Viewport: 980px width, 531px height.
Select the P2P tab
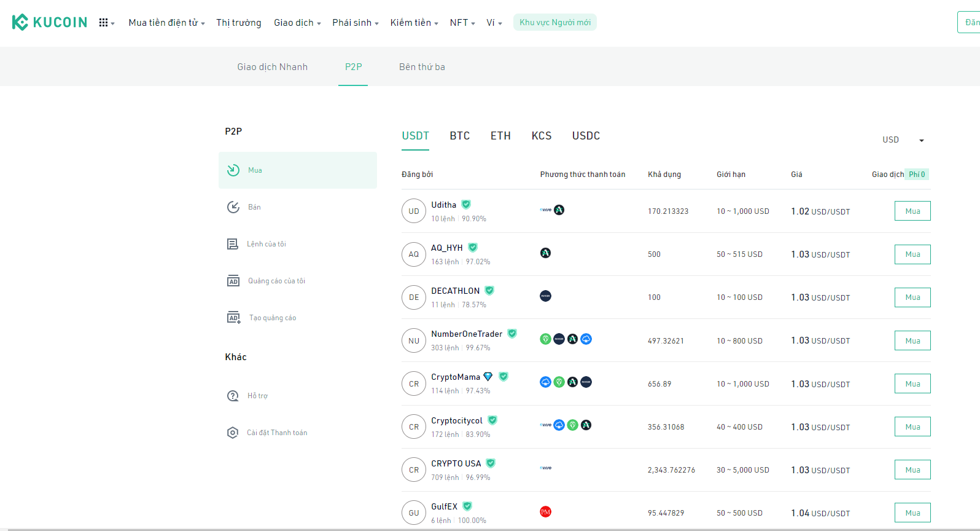click(x=353, y=67)
